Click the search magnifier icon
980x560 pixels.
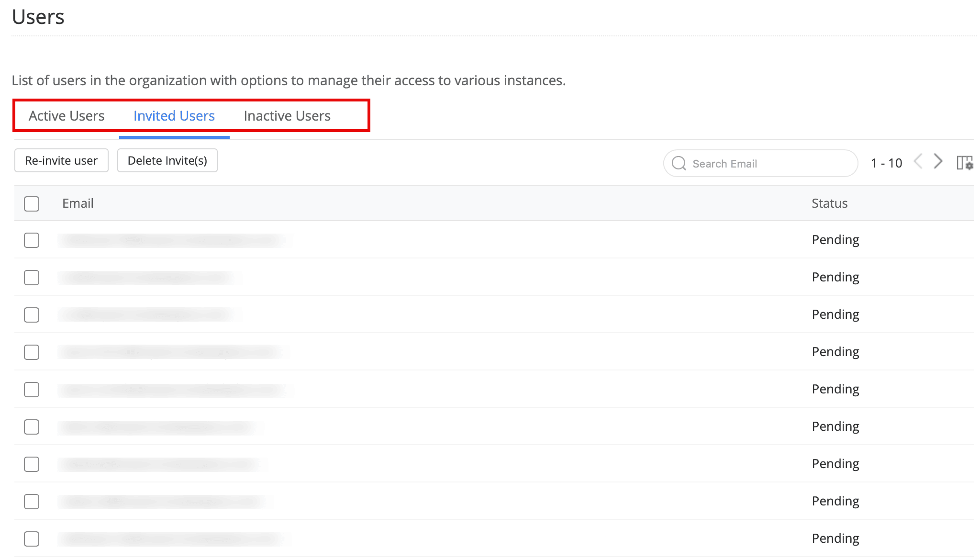click(x=679, y=164)
